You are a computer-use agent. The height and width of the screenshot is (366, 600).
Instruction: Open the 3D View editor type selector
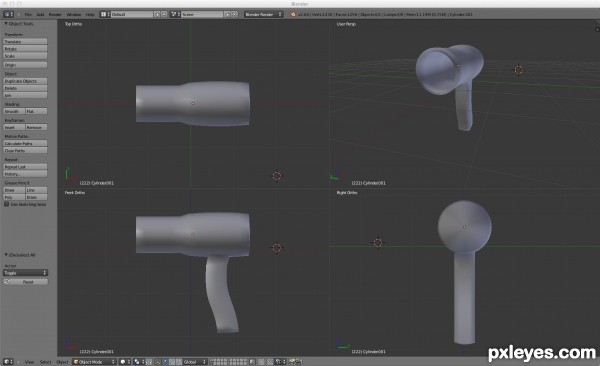tap(8, 362)
